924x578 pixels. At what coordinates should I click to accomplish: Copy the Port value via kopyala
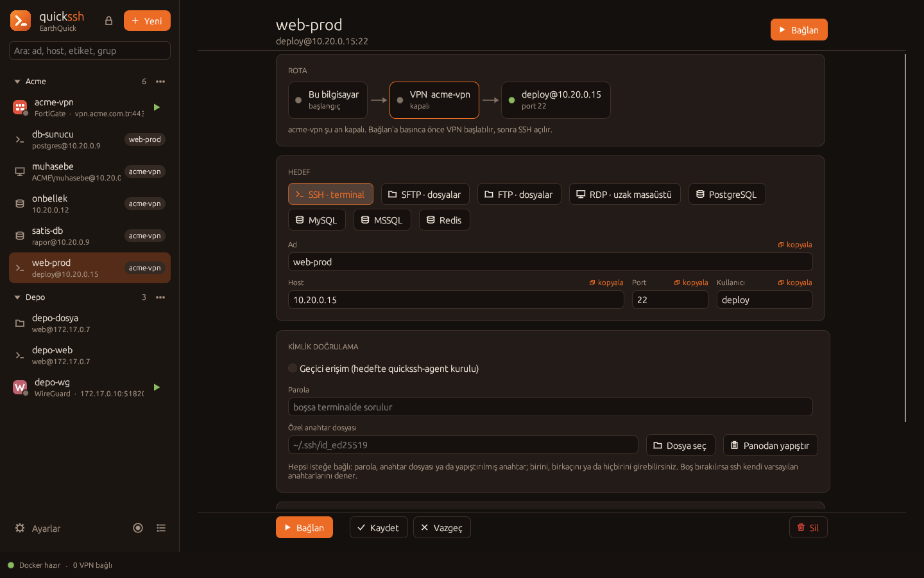691,283
